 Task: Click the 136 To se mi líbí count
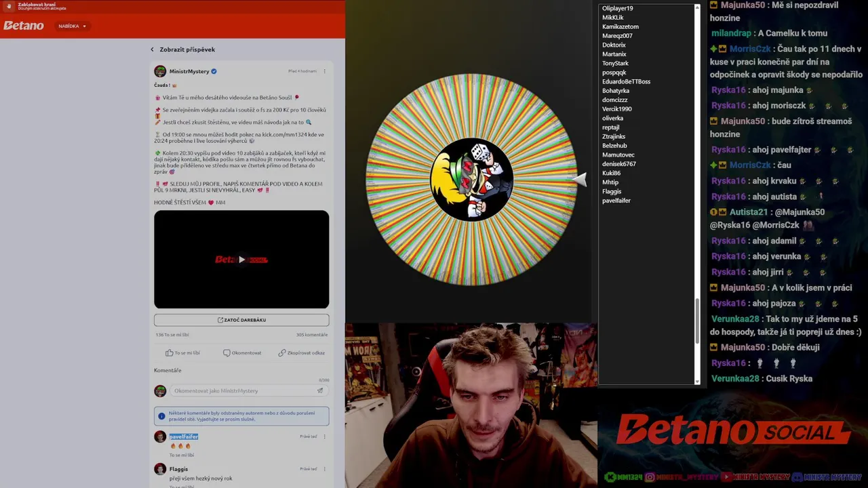(172, 335)
